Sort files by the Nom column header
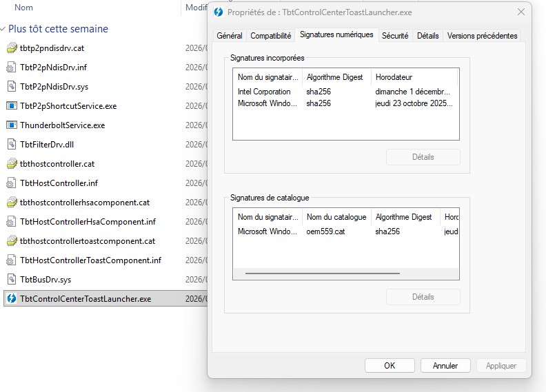This screenshot has width=546, height=392. [24, 8]
